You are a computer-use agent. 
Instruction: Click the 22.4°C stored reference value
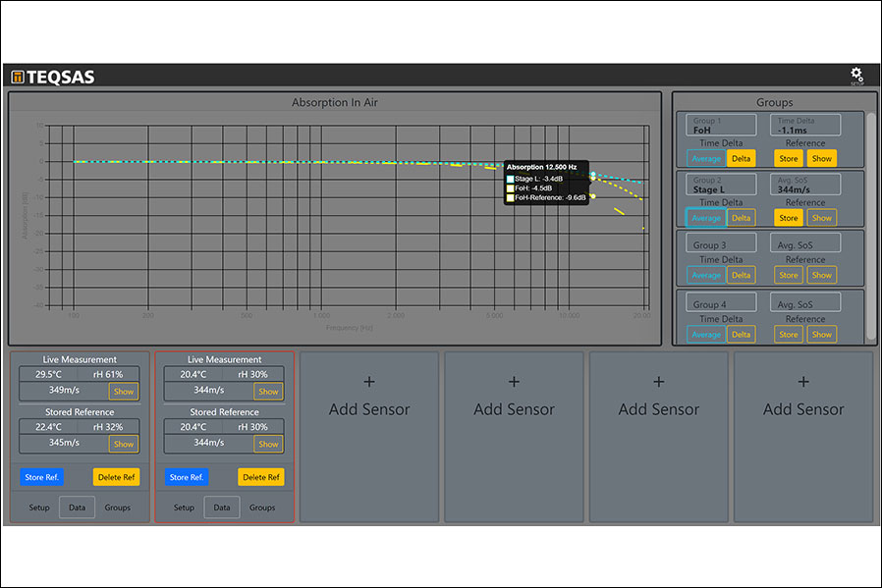click(x=48, y=427)
